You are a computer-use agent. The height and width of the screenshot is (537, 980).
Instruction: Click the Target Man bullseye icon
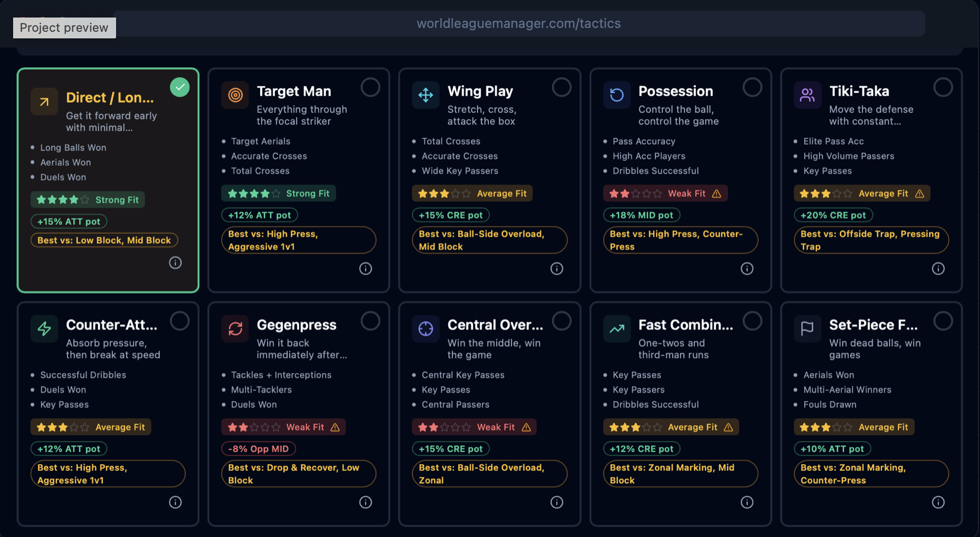[x=235, y=95]
